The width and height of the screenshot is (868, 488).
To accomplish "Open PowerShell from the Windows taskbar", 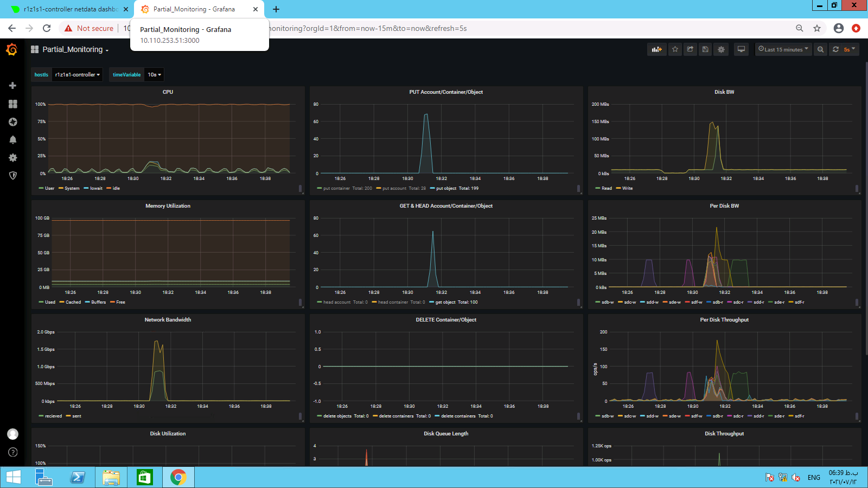I will coord(78,477).
